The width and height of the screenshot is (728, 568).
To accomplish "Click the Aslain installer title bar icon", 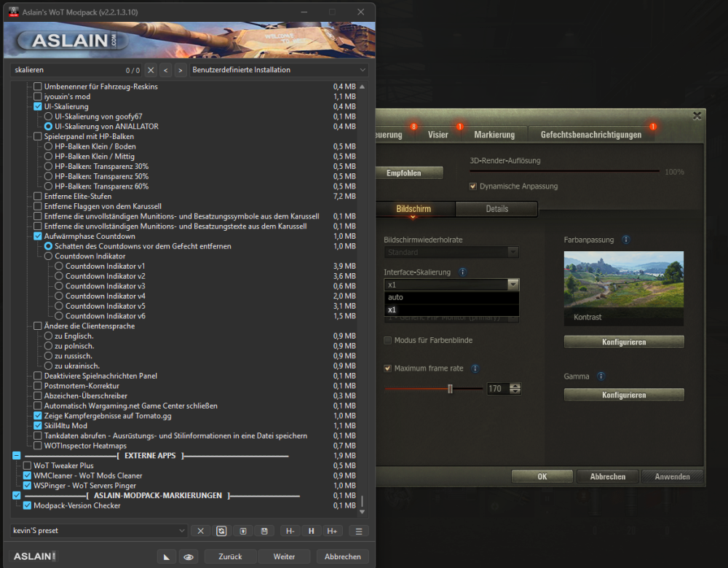I will point(13,12).
